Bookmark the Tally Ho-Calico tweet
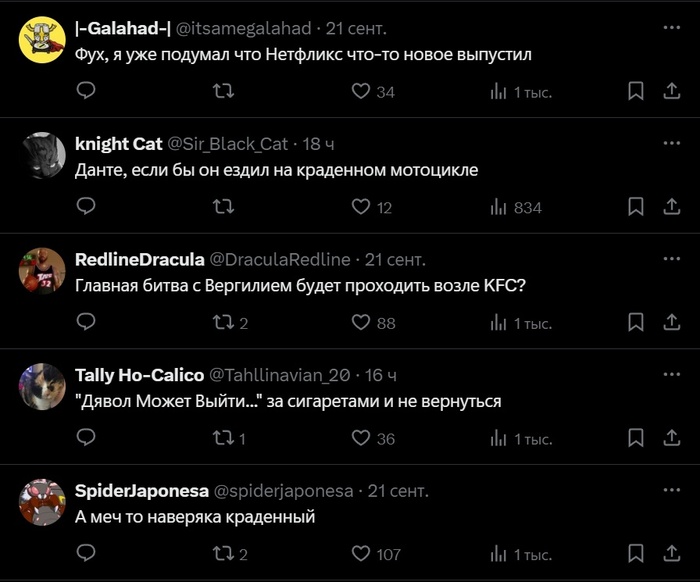Image resolution: width=700 pixels, height=582 pixels. pyautogui.click(x=635, y=437)
